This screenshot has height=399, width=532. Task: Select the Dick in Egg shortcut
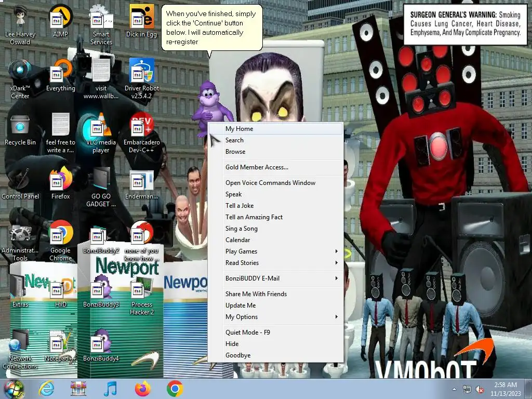tap(141, 21)
